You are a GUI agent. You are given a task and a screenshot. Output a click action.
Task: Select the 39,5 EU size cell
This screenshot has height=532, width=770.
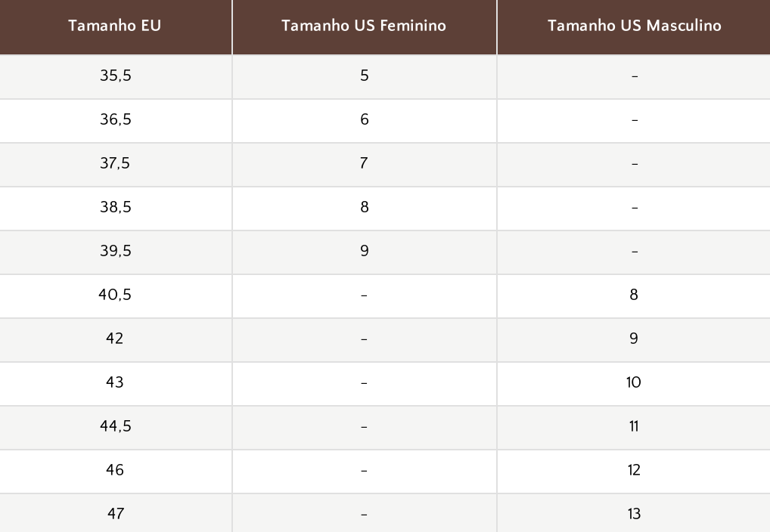click(x=116, y=252)
